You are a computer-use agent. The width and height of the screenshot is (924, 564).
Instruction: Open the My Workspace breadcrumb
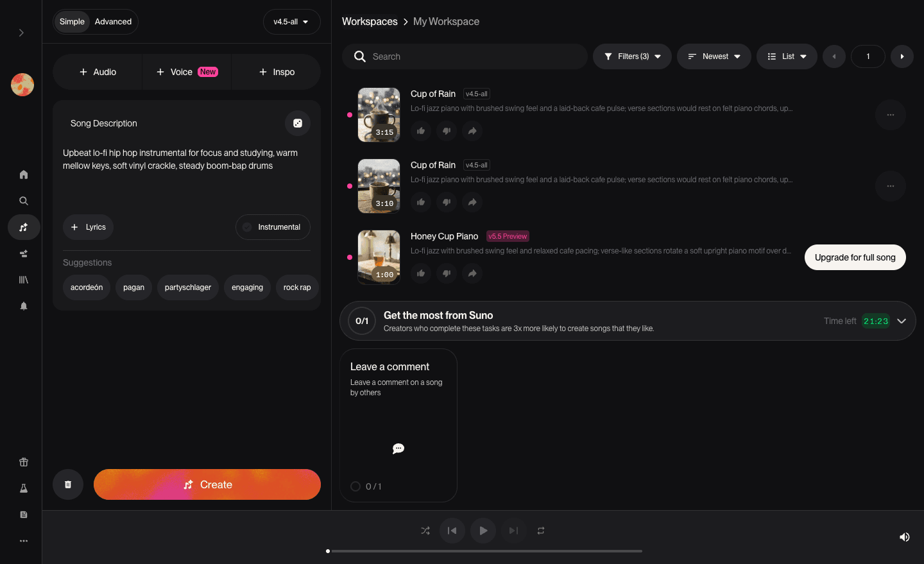446,22
